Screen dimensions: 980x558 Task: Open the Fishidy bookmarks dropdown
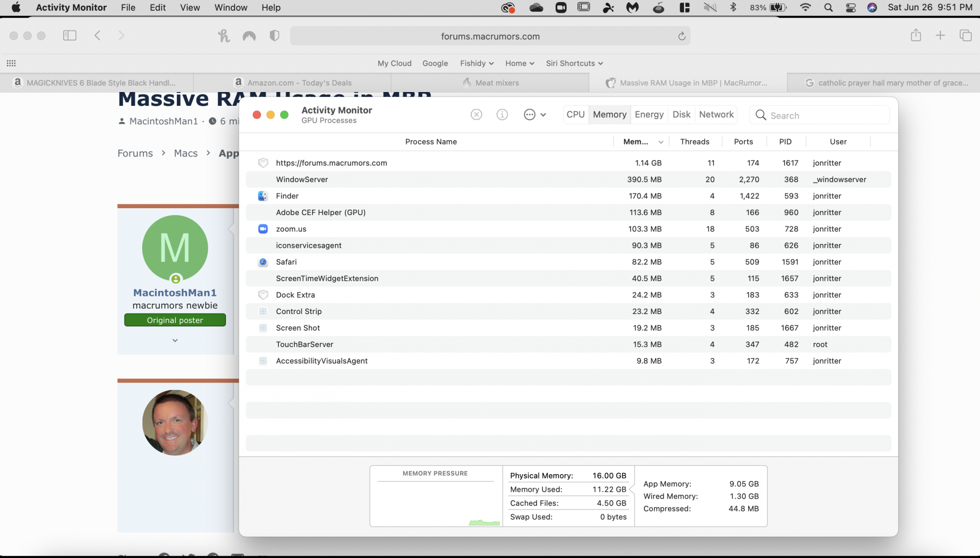[476, 63]
